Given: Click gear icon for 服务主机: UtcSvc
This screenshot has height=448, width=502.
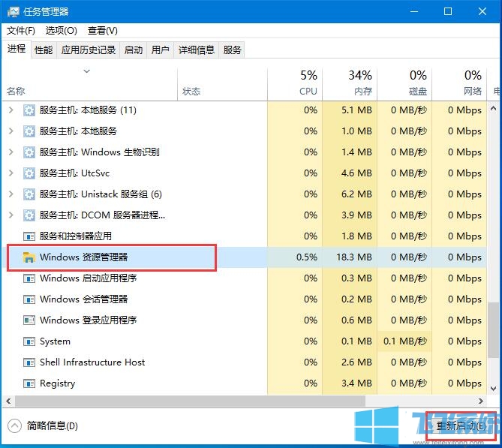Looking at the screenshot, I should point(29,173).
